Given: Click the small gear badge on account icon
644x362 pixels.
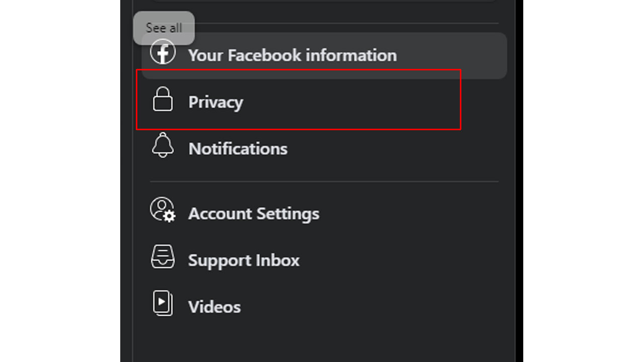Looking at the screenshot, I should (x=170, y=217).
